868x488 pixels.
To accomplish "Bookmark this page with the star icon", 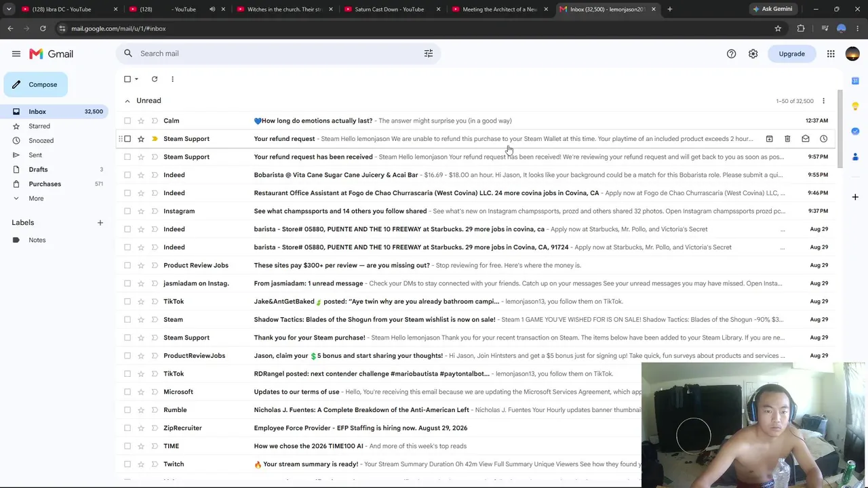I will tap(778, 28).
